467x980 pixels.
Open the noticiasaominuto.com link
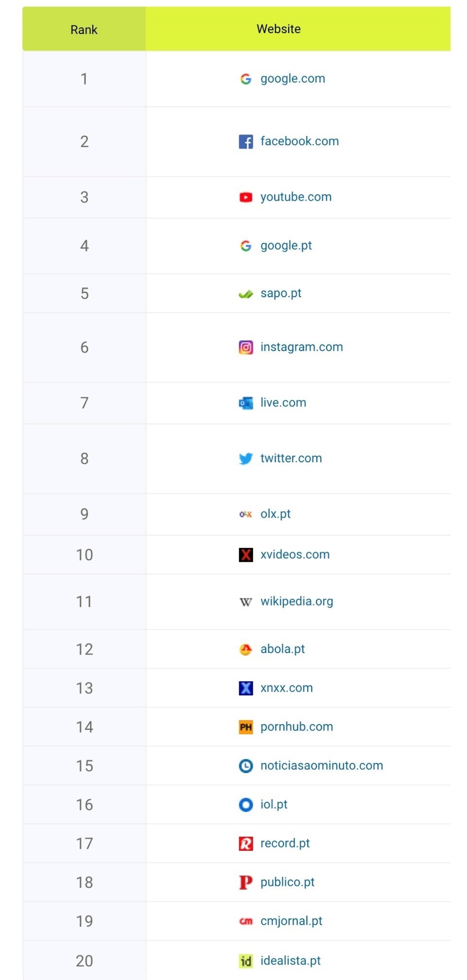322,765
